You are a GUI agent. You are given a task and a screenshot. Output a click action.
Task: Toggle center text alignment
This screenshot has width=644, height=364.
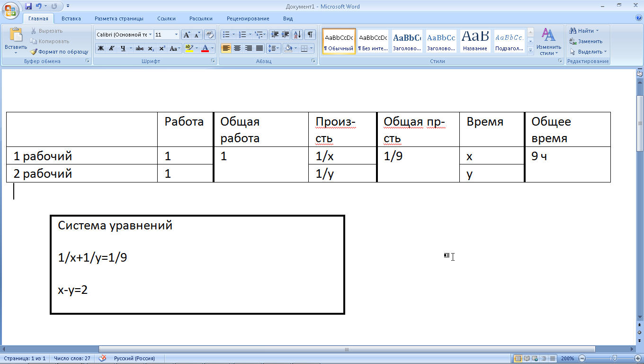tap(237, 48)
